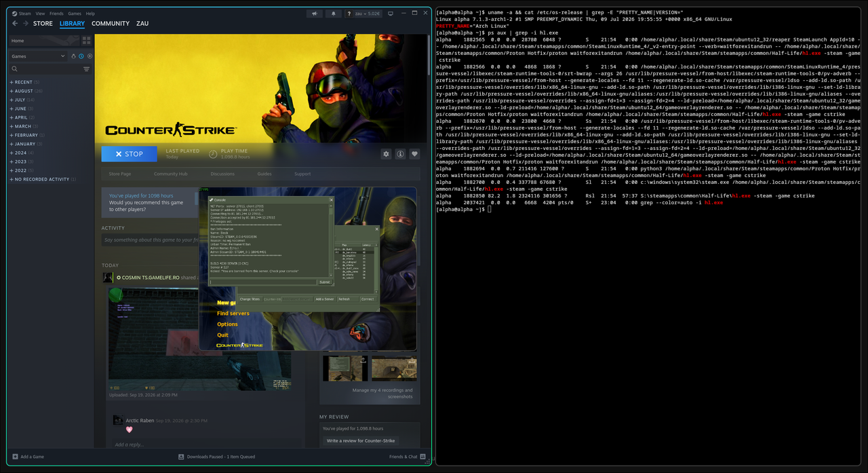Open Downloads Paused status icon
The height and width of the screenshot is (473, 868).
181,457
